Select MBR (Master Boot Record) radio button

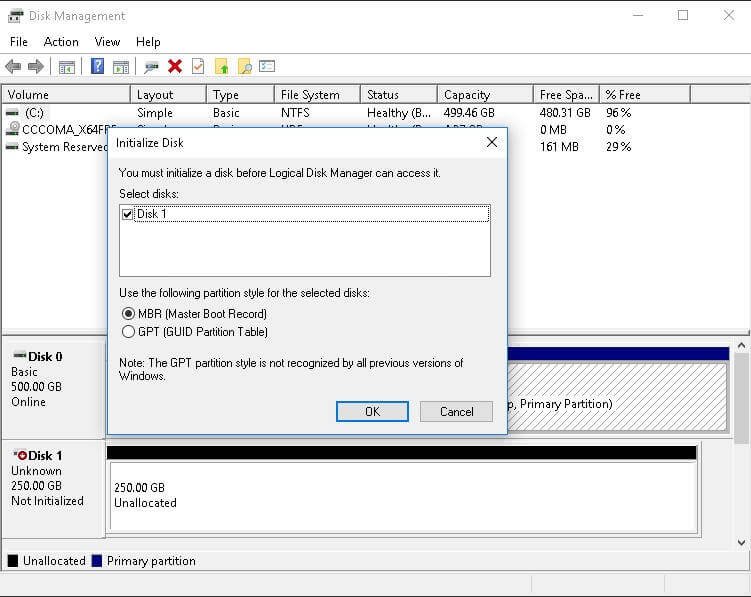[128, 314]
